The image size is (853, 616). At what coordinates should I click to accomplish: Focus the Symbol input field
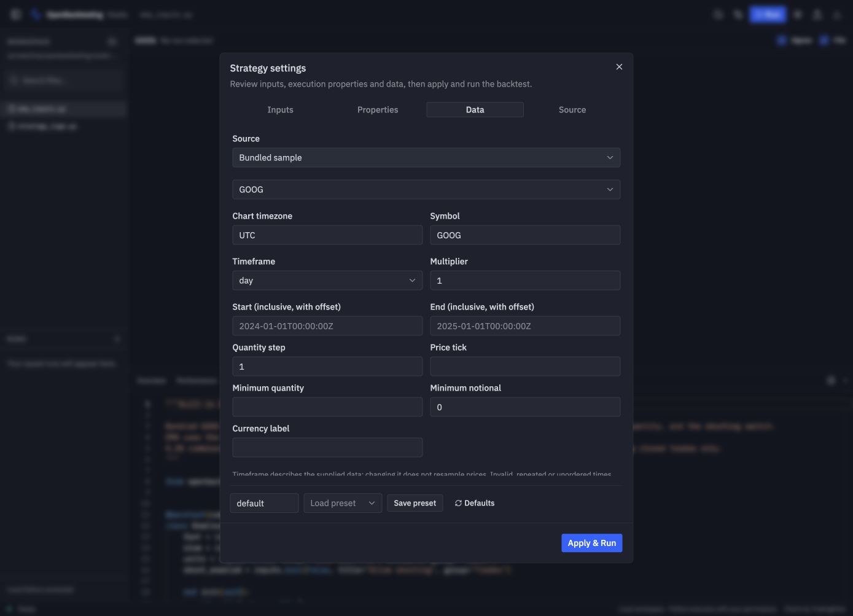pos(525,235)
